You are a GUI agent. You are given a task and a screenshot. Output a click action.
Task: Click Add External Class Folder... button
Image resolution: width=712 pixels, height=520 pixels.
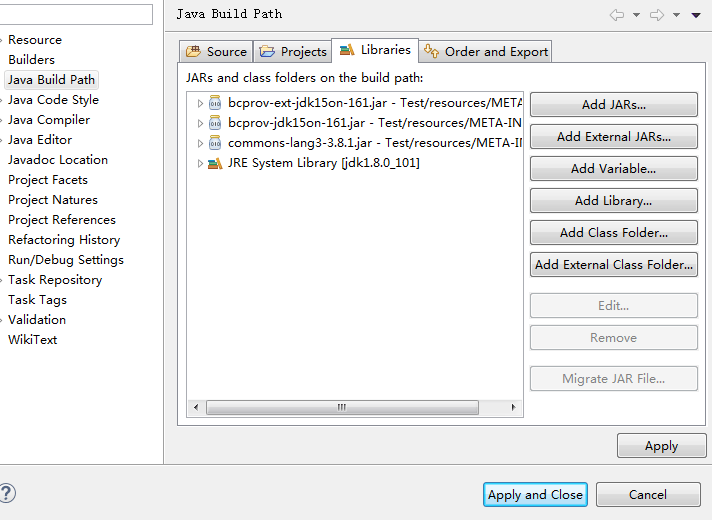(x=613, y=265)
